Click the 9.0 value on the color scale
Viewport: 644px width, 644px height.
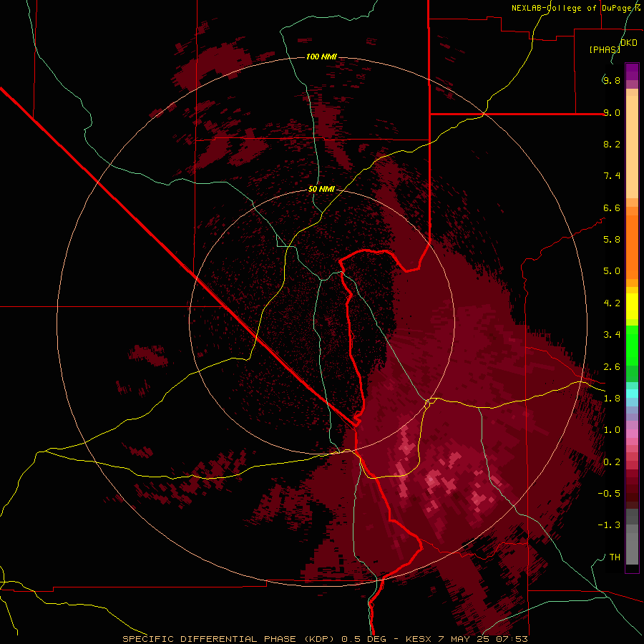coord(612,112)
